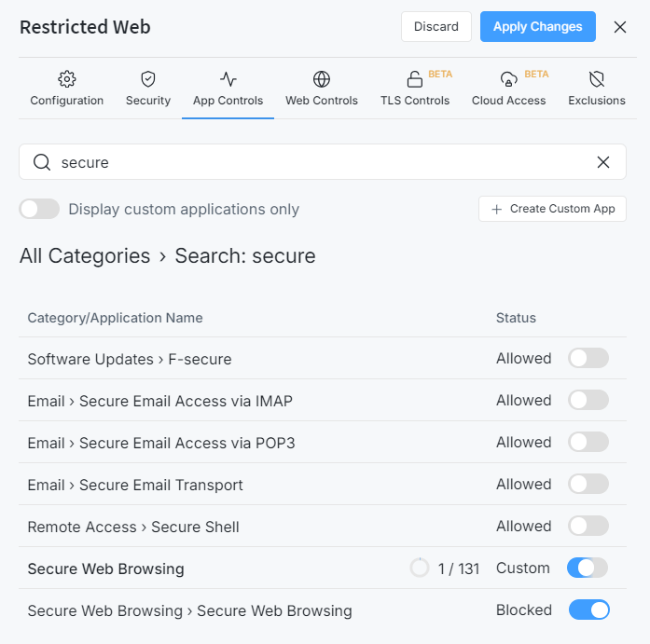Click 'Email › Secure Email Transport' name
650x644 pixels.
click(135, 485)
